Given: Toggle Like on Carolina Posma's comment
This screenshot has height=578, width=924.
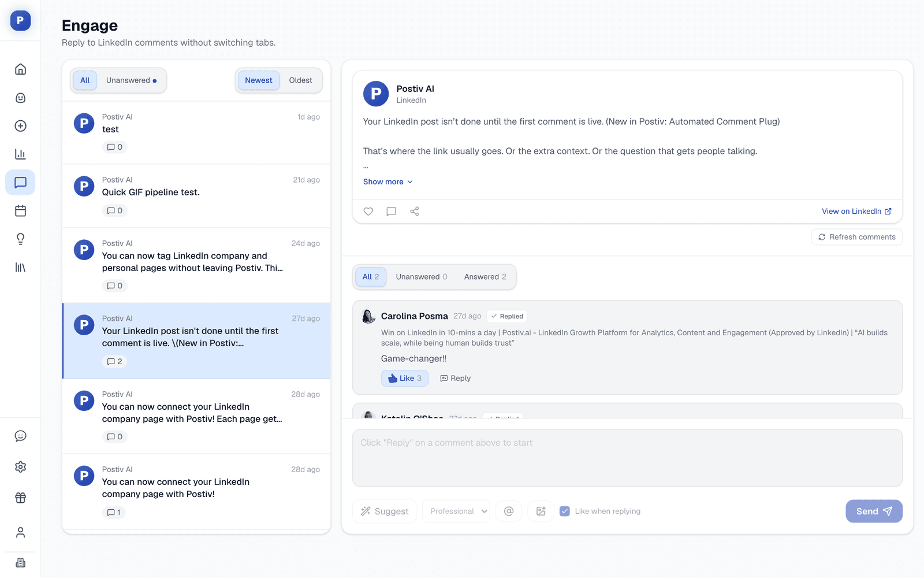Looking at the screenshot, I should point(405,379).
